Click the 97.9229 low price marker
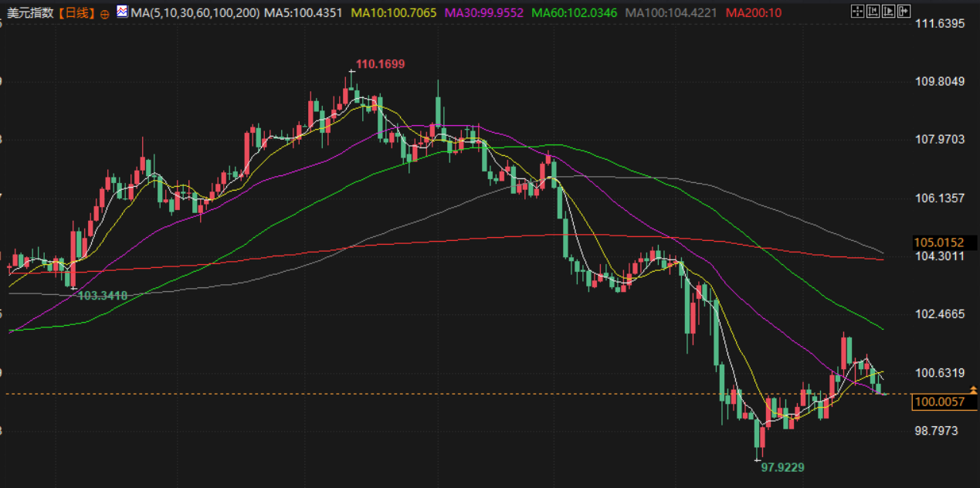The height and width of the screenshot is (488, 980). [x=787, y=467]
